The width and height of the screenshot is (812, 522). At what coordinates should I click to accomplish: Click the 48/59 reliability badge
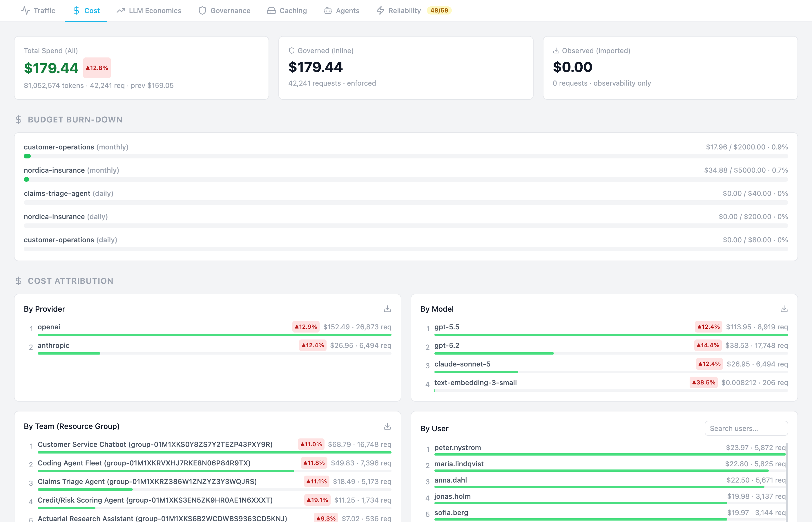[439, 10]
